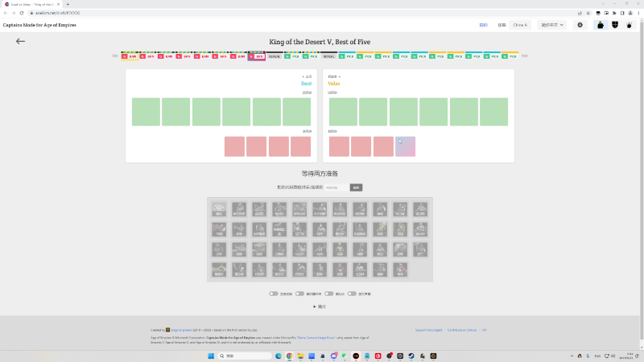Share this page via the address-bar share icon

click(x=580, y=13)
